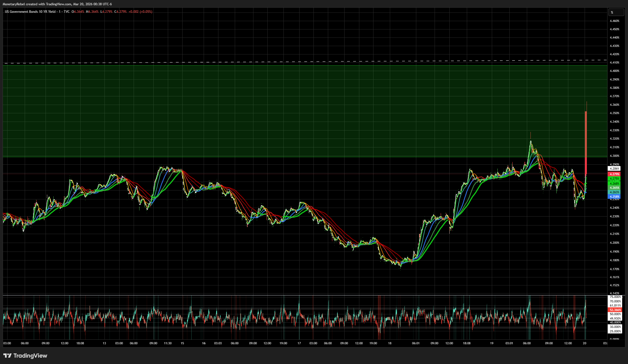628x364 pixels.
Task: Click date 13 on the time axis
Action: 104,343
